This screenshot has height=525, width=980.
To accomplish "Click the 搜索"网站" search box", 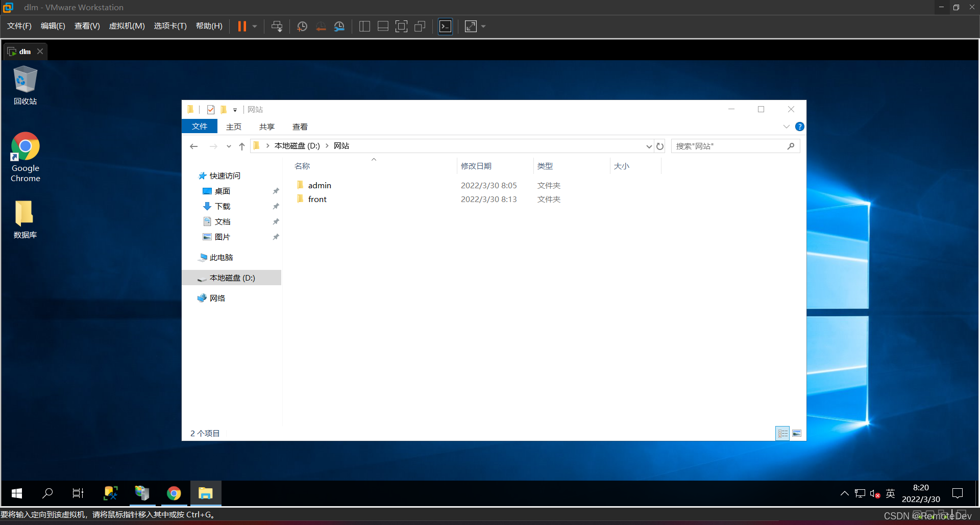I will pos(735,146).
